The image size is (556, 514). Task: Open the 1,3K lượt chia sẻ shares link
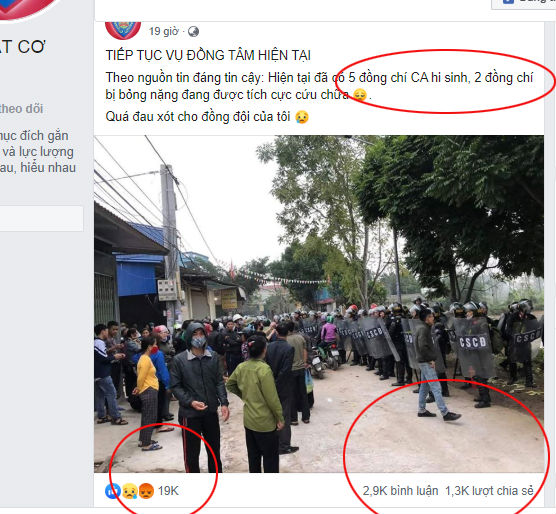pyautogui.click(x=489, y=491)
